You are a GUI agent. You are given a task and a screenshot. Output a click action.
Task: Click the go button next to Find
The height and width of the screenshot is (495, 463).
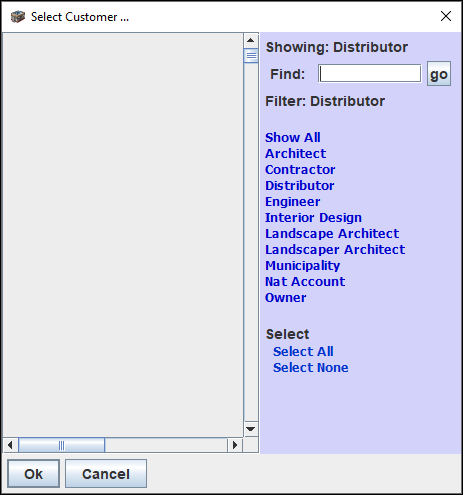439,74
